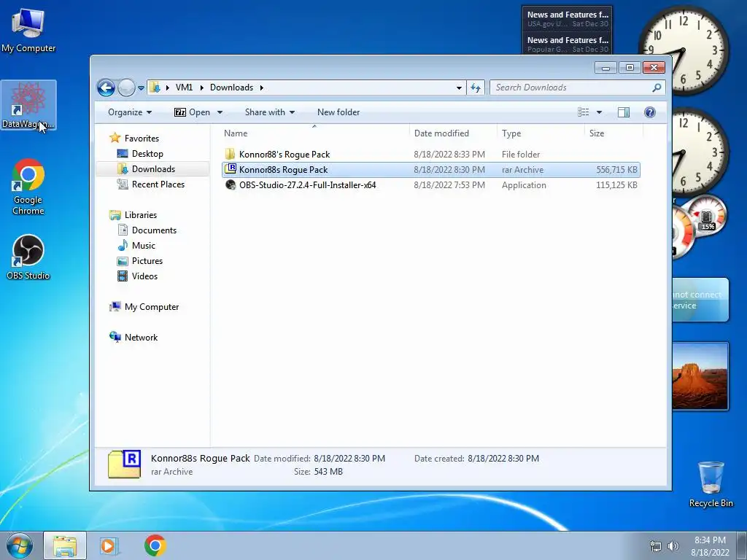Click the Explorer forward arrow button
Image resolution: width=747 pixels, height=560 pixels.
(126, 87)
